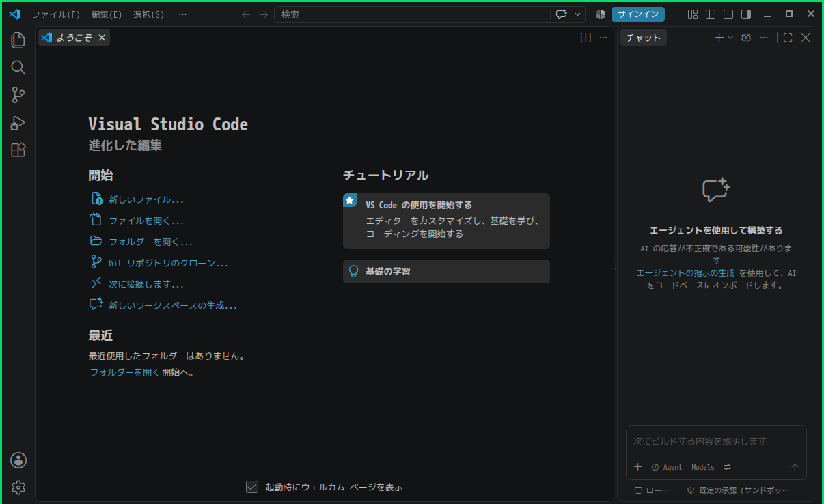Maximize the chat panel
824x504 pixels.
click(788, 38)
